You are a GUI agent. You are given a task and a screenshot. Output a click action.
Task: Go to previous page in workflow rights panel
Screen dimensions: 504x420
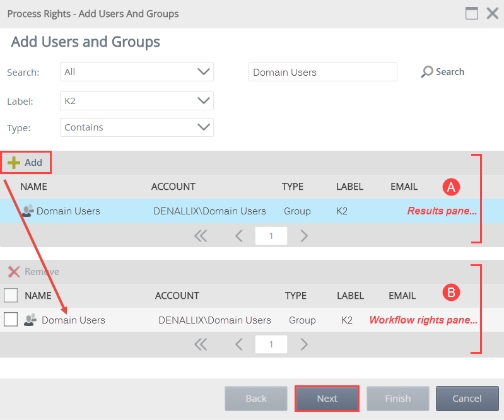coord(239,344)
